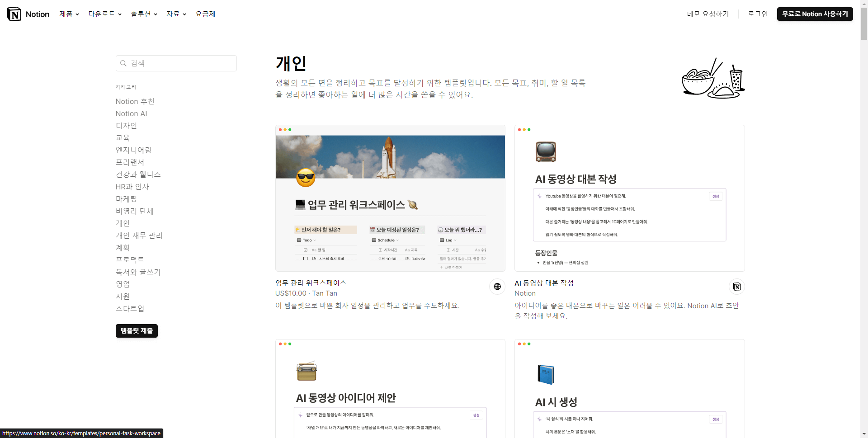
Task: Focus the 검색 template search field
Action: click(x=181, y=63)
